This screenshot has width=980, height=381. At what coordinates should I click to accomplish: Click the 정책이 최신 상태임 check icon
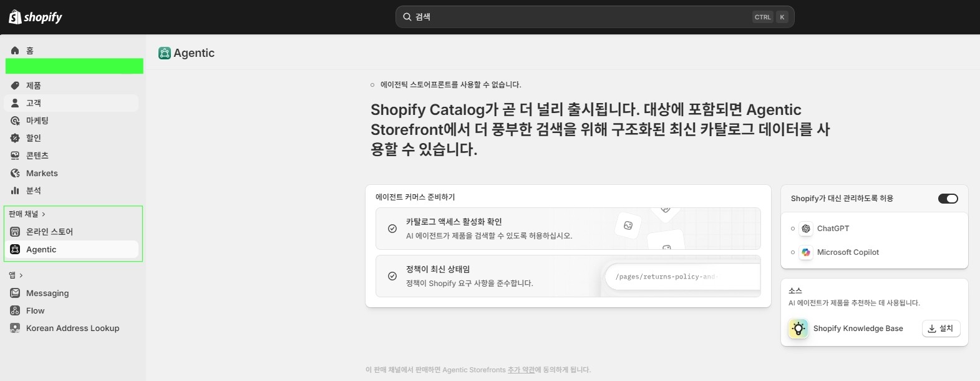tap(392, 276)
